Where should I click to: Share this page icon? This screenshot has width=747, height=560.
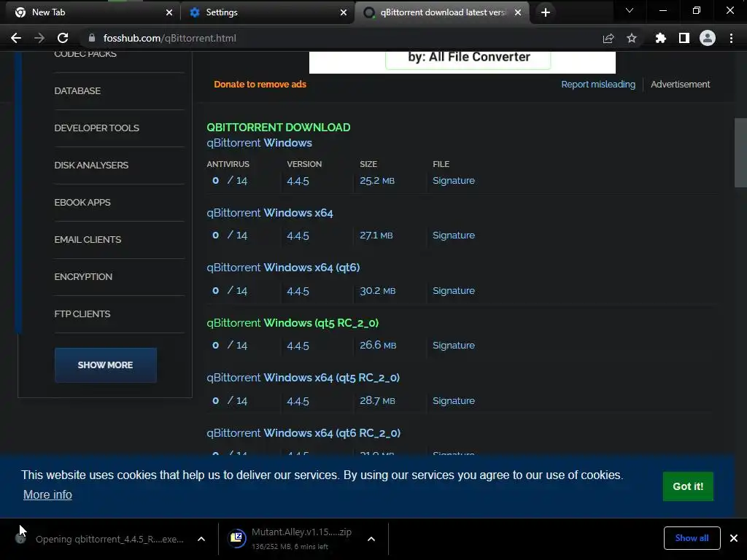coord(608,38)
